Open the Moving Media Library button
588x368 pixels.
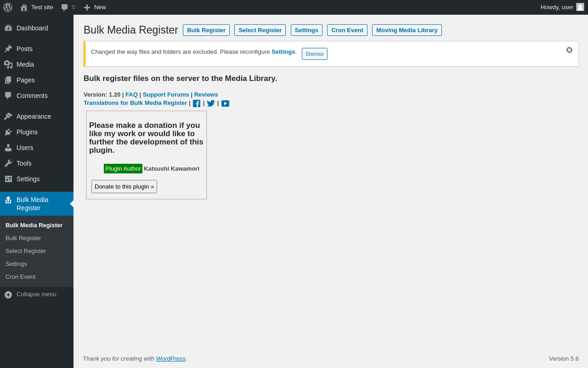pos(407,30)
